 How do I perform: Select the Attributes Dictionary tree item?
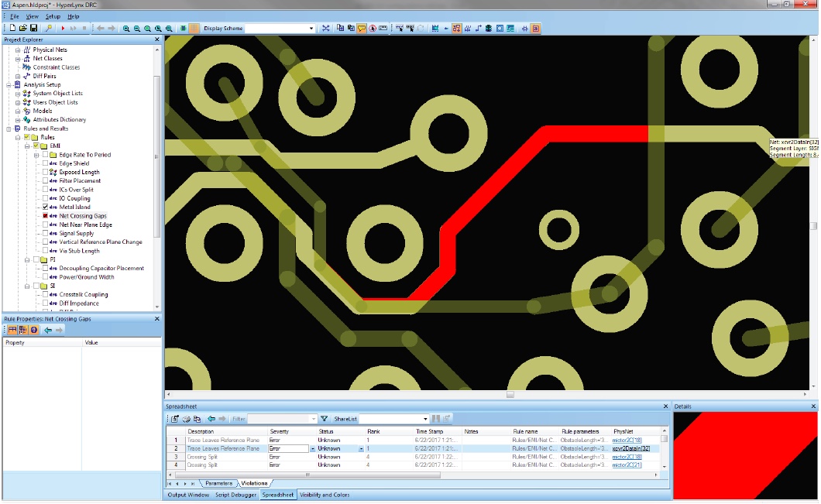point(59,119)
